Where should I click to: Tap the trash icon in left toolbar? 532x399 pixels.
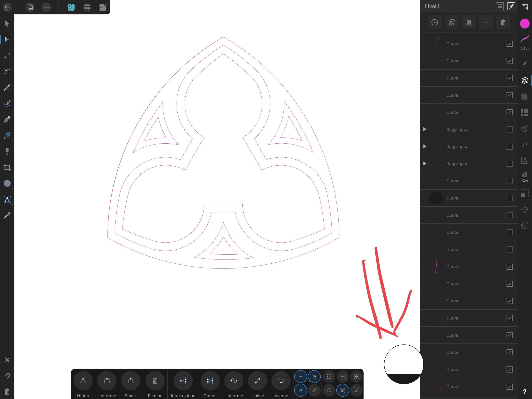pyautogui.click(x=7, y=392)
